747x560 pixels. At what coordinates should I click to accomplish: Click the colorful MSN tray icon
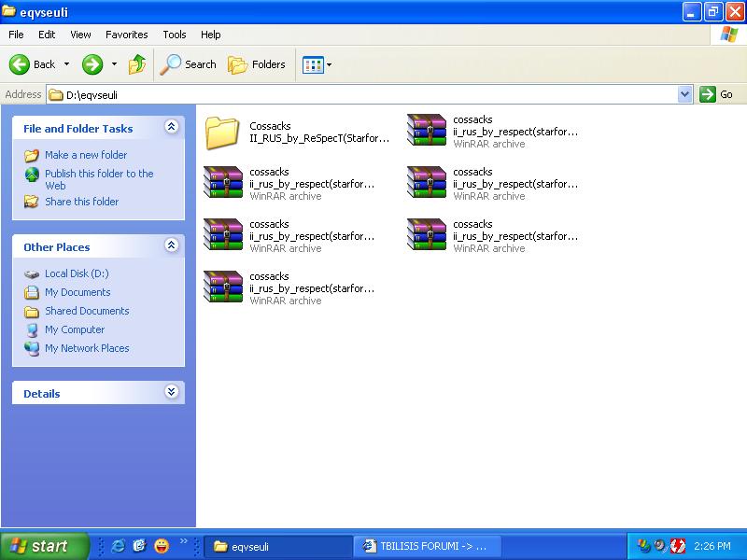644,546
